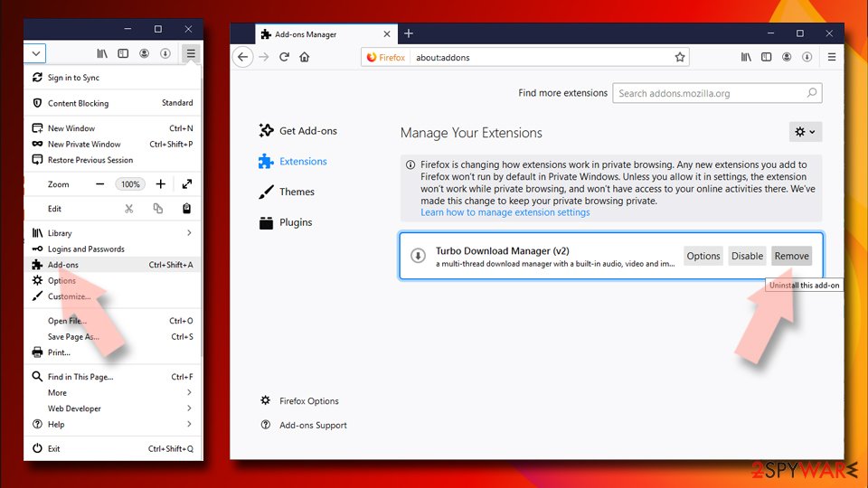Screen dimensions: 868x488
Task: Click Copy icon in Edit row
Action: point(157,209)
